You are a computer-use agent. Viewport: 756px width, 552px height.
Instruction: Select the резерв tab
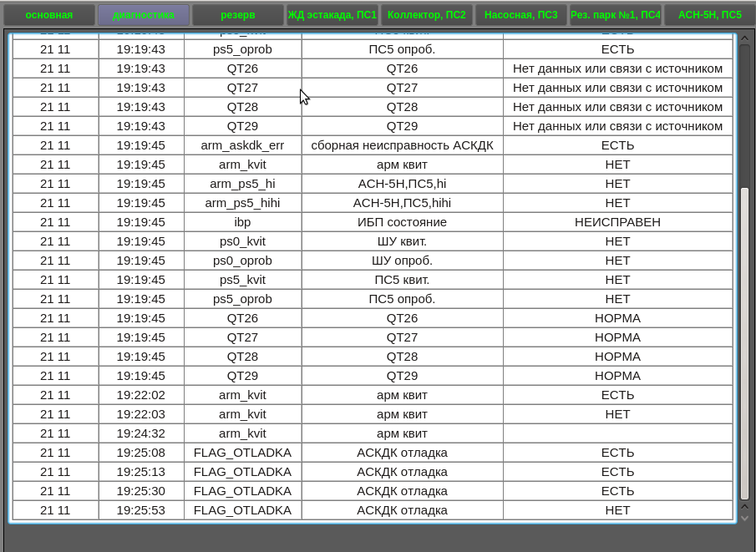coord(238,15)
